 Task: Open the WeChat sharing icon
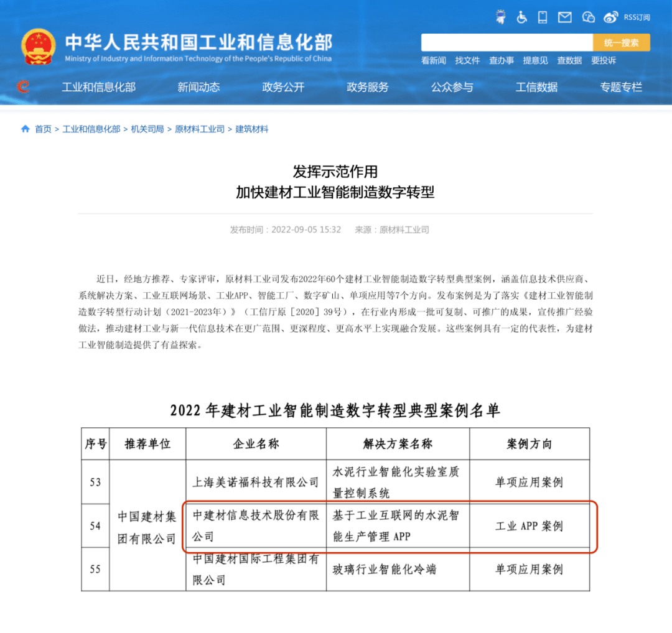click(x=587, y=17)
